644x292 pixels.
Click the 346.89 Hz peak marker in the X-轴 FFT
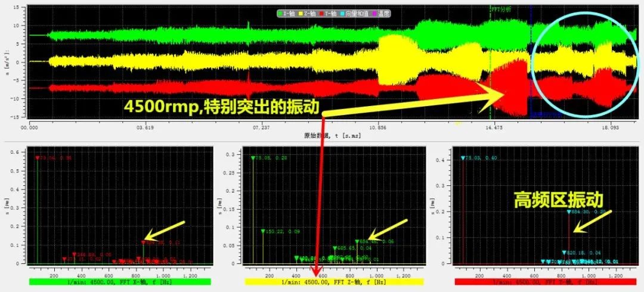(75, 254)
